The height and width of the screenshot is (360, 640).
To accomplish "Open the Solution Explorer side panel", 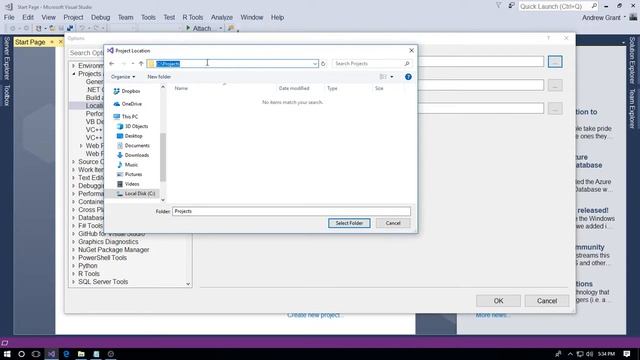I will (632, 60).
